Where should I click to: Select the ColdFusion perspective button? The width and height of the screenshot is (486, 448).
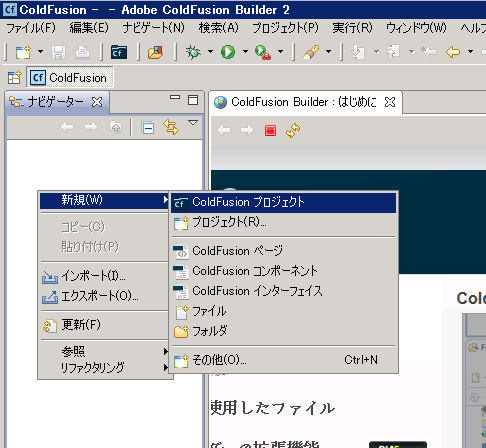pyautogui.click(x=70, y=78)
